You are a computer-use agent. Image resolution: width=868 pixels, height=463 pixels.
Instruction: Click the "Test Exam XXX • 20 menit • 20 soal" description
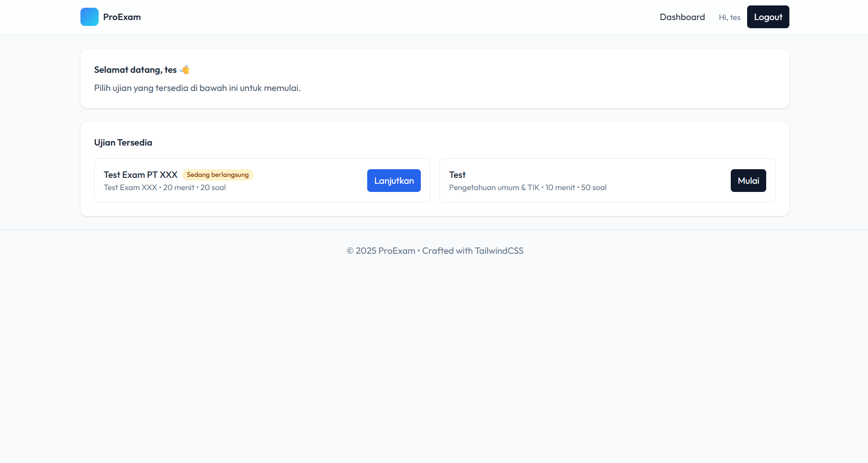[165, 187]
